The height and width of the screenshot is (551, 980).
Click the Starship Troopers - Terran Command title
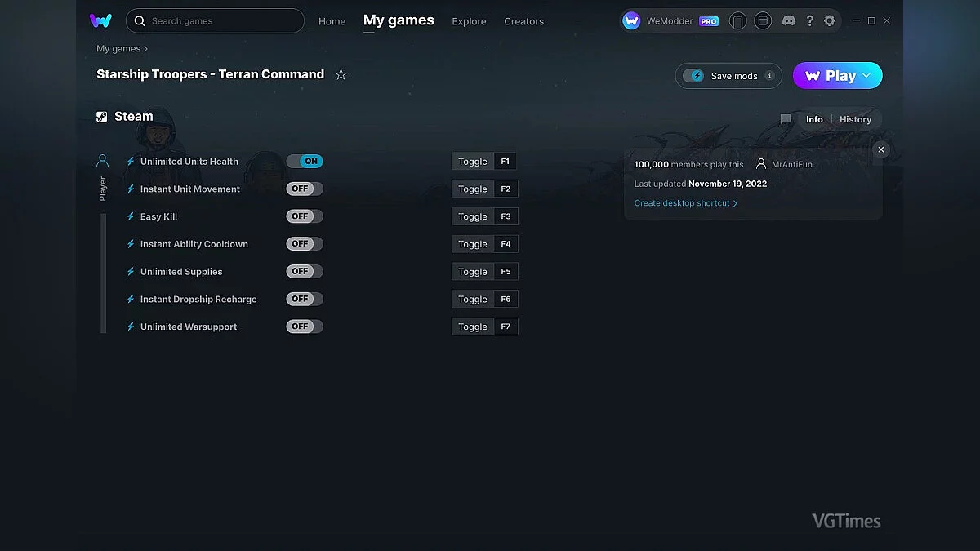click(x=210, y=74)
